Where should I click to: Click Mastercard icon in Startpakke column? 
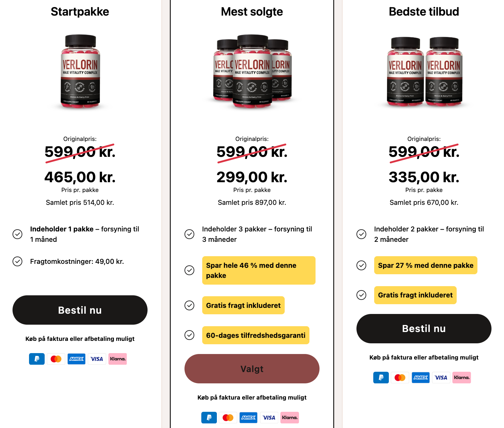coord(56,359)
